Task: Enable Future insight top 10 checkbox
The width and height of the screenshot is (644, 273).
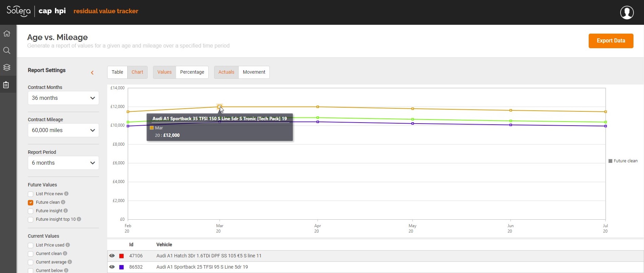Action: pyautogui.click(x=31, y=220)
